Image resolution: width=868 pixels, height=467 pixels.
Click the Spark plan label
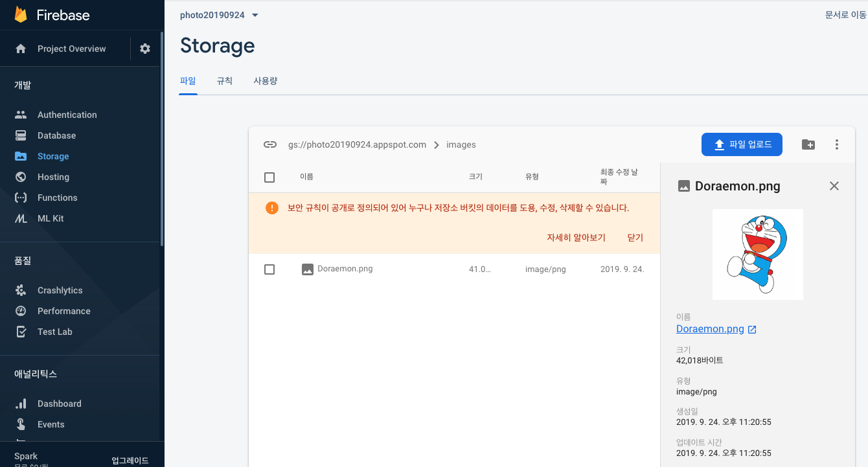click(x=26, y=456)
